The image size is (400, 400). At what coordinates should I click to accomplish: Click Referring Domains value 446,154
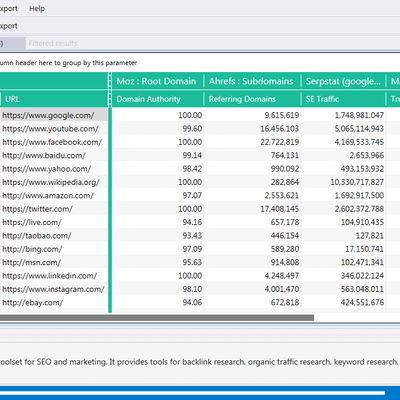[x=285, y=235]
